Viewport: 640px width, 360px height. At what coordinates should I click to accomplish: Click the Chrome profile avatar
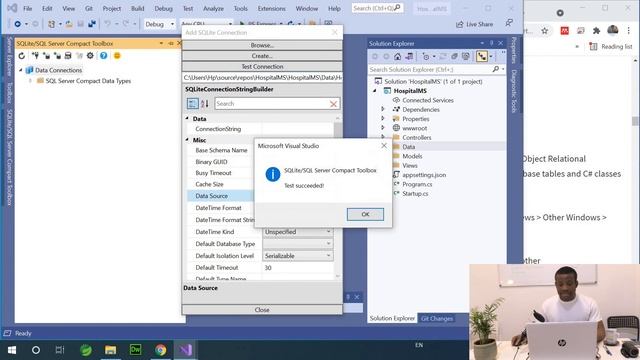(613, 30)
